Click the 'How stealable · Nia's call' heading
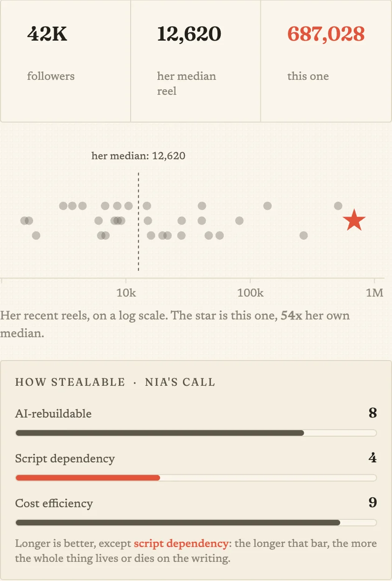 click(x=115, y=382)
